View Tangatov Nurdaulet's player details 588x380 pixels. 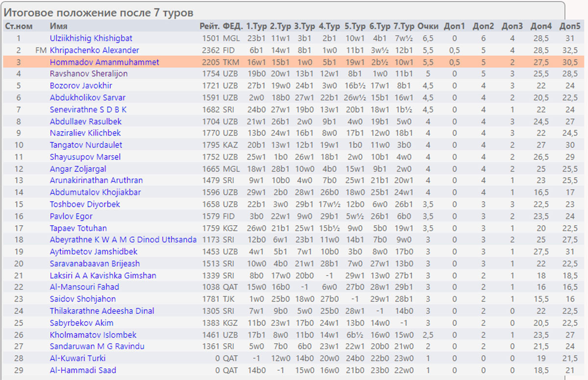pos(86,145)
